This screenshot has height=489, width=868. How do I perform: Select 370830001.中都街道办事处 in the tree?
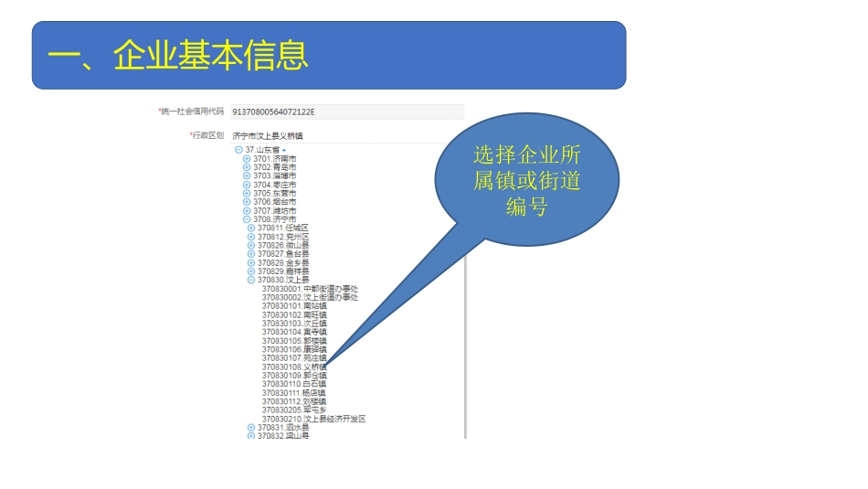pos(310,289)
